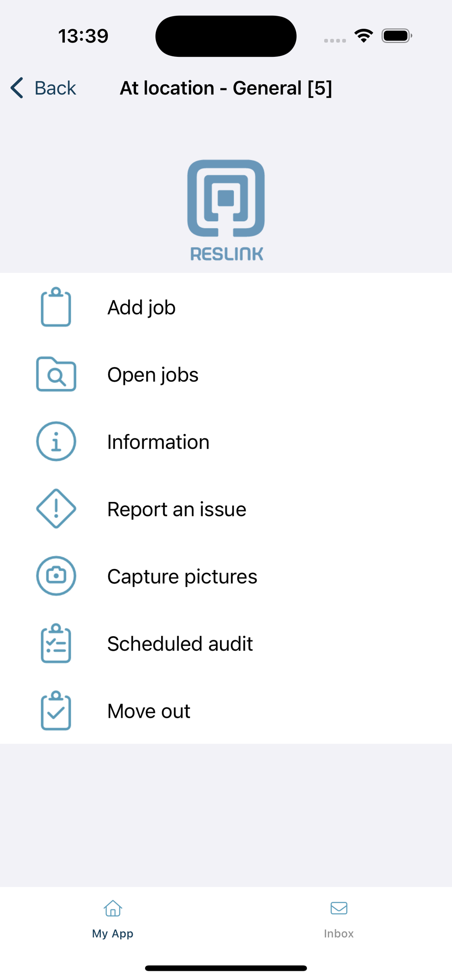Image resolution: width=452 pixels, height=980 pixels.
Task: Tap the My App home icon
Action: point(112,908)
